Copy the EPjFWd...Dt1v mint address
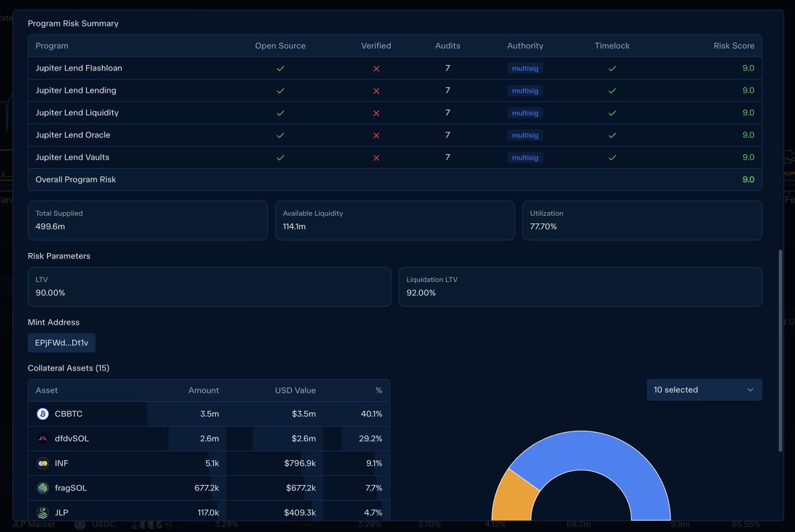The width and height of the screenshot is (795, 532). pos(62,343)
